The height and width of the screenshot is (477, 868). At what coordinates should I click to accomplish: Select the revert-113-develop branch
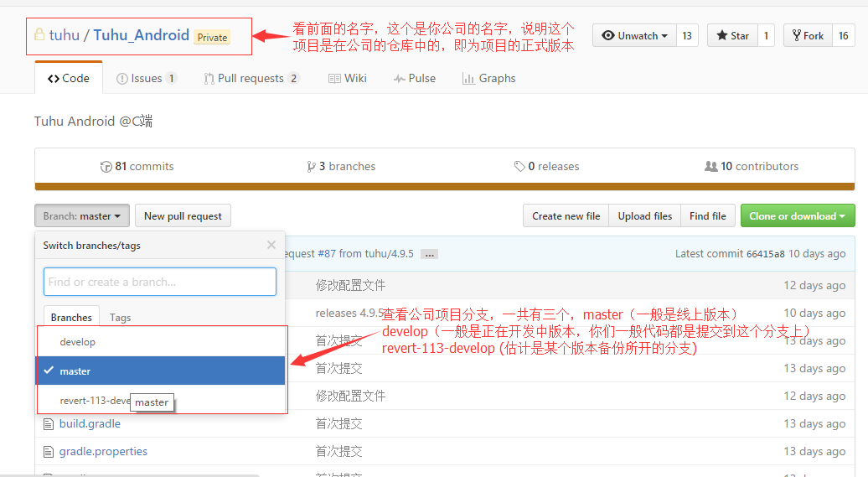(x=161, y=399)
